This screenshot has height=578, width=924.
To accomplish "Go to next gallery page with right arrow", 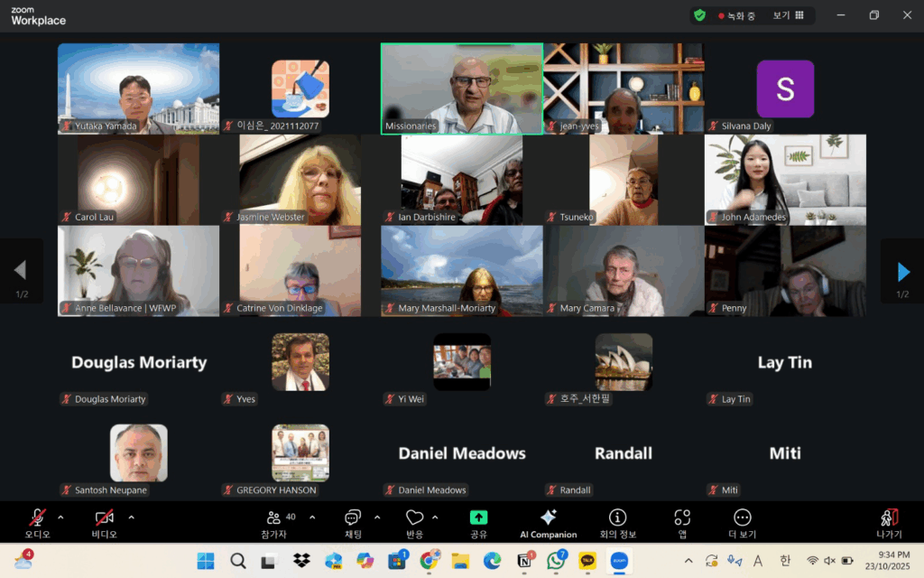I will pyautogui.click(x=903, y=271).
